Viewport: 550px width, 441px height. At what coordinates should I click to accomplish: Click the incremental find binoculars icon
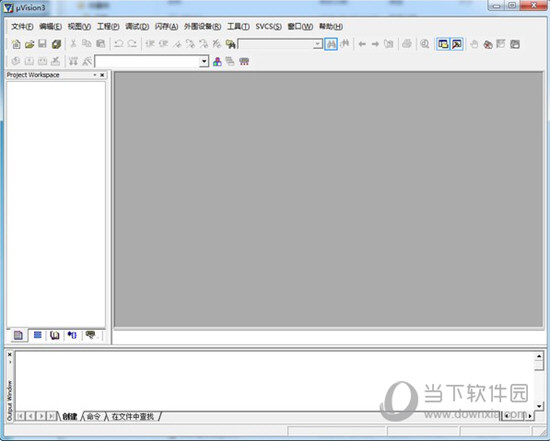pyautogui.click(x=345, y=44)
